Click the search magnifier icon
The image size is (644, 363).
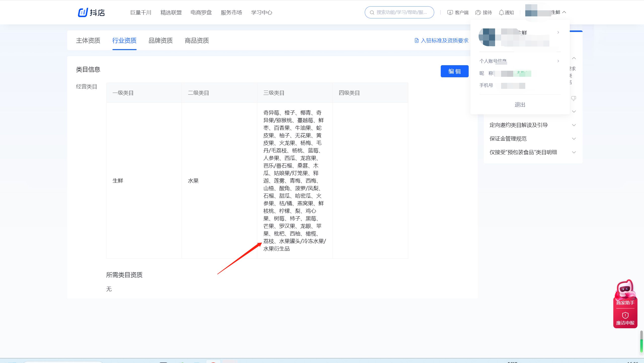pyautogui.click(x=372, y=13)
